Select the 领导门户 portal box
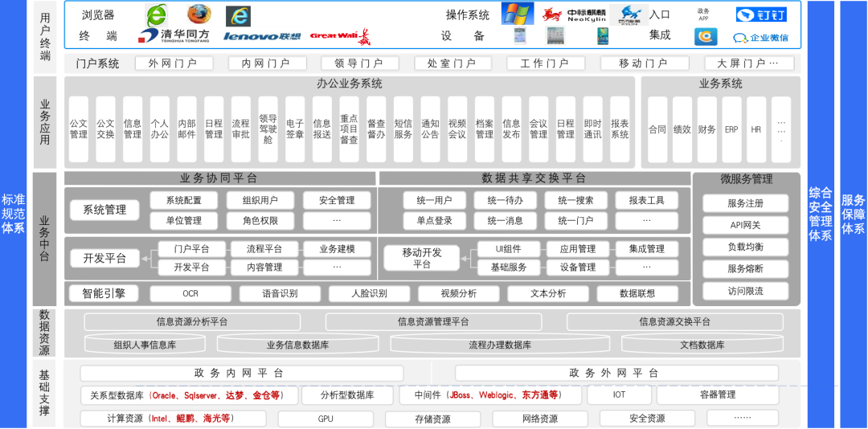 coord(360,63)
